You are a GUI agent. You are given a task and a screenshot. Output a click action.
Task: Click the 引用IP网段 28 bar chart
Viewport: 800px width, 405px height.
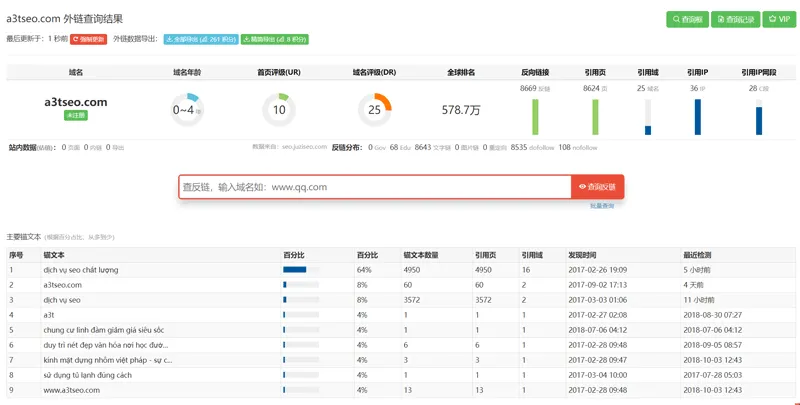pyautogui.click(x=759, y=117)
